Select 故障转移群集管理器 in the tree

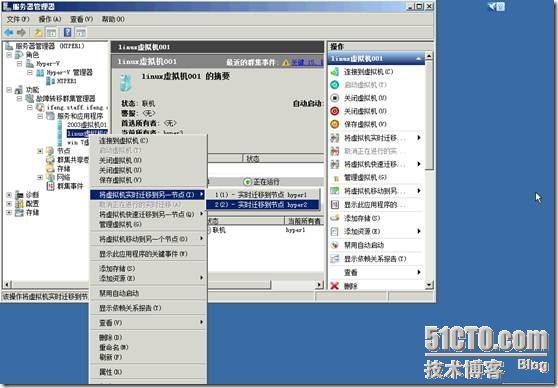pos(65,98)
